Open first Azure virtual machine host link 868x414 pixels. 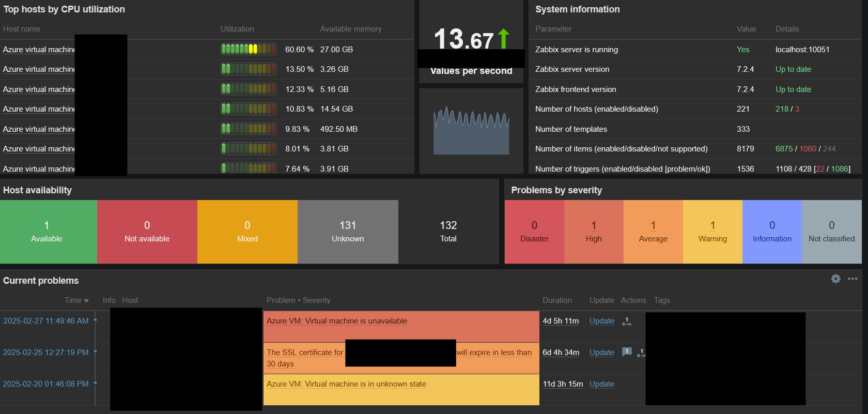[39, 50]
